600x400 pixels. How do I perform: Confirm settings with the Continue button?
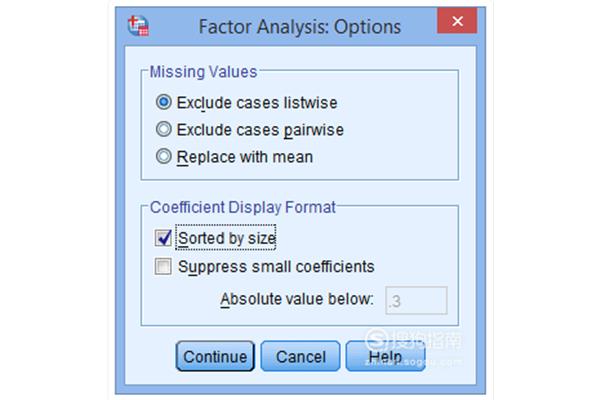(215, 356)
